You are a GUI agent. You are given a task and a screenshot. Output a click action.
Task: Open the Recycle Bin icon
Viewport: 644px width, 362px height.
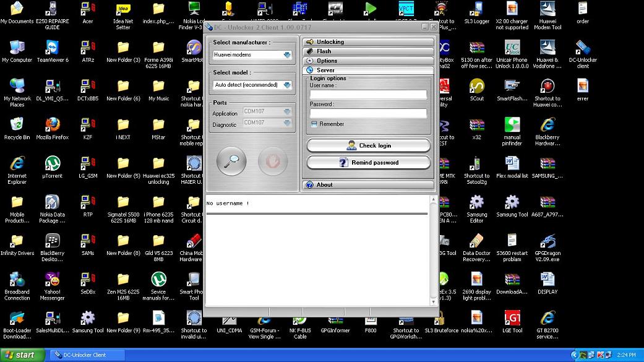(x=17, y=126)
